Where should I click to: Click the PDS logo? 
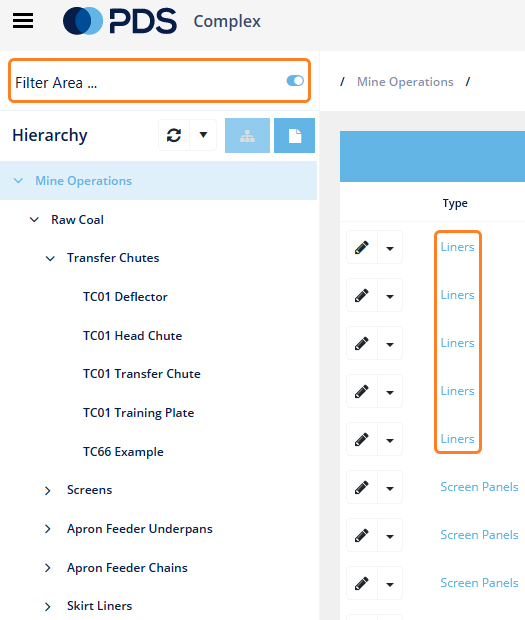point(120,21)
